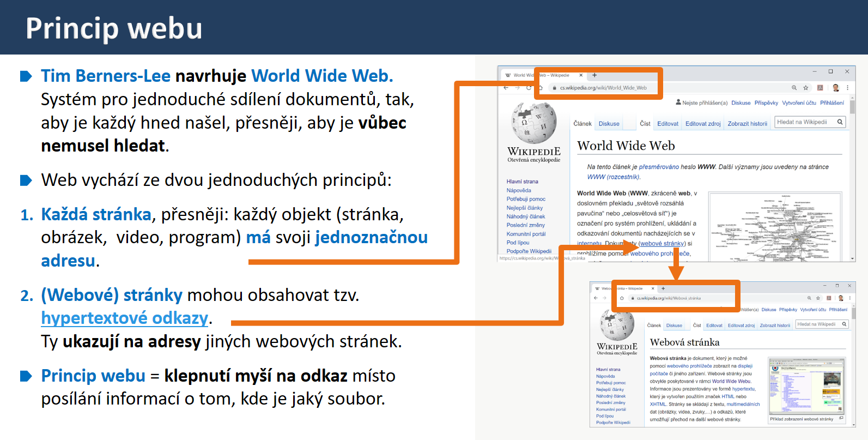Bookmark the Webová stránka page with star
Image resolution: width=868 pixels, height=440 pixels.
(818, 298)
